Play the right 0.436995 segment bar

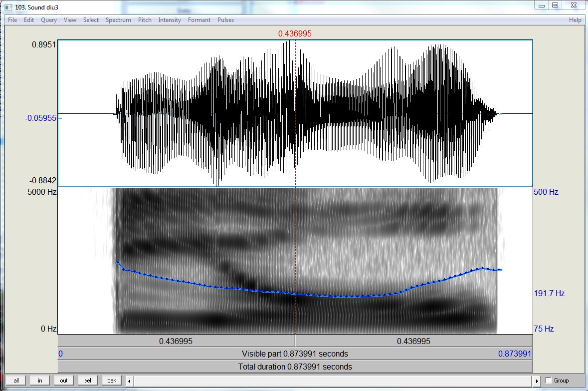(x=413, y=341)
